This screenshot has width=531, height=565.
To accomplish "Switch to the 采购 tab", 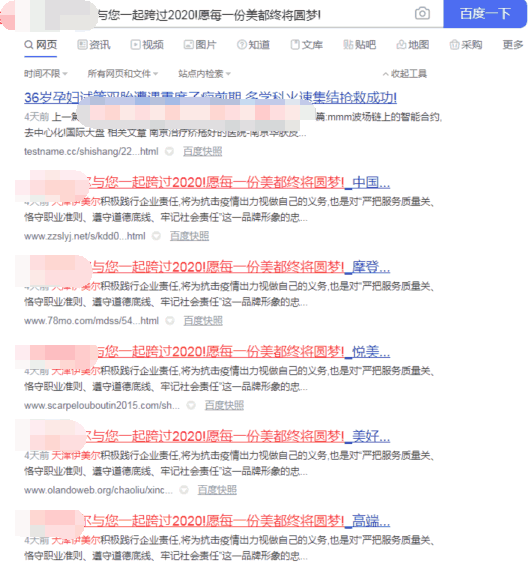I will coord(466,45).
